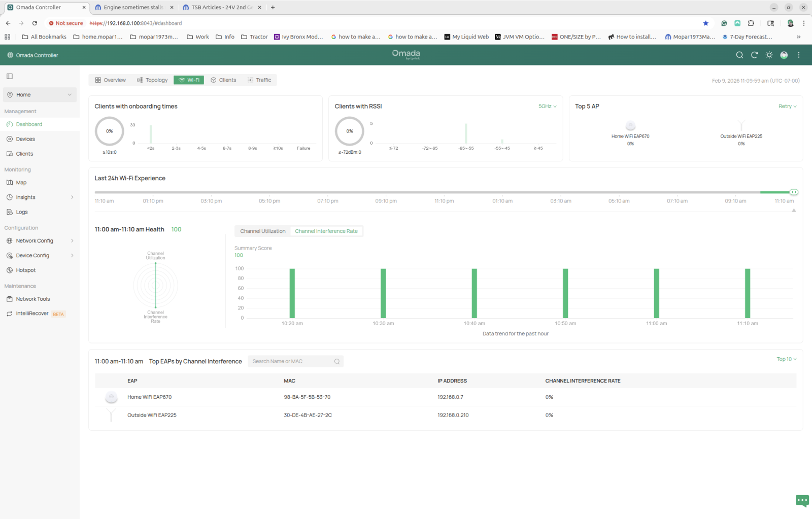Open Network Tools under Maintenance

[33, 299]
